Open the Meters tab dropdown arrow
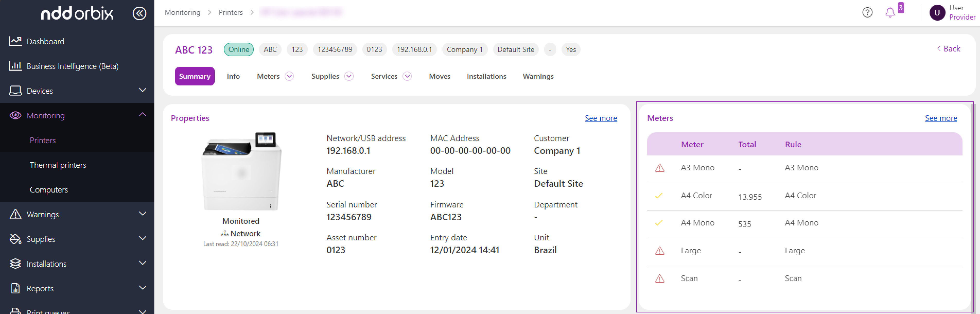 [x=289, y=76]
